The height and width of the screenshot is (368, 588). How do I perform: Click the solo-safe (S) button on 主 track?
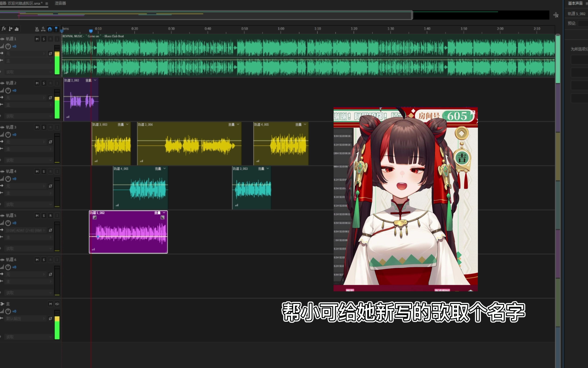pyautogui.click(x=57, y=304)
